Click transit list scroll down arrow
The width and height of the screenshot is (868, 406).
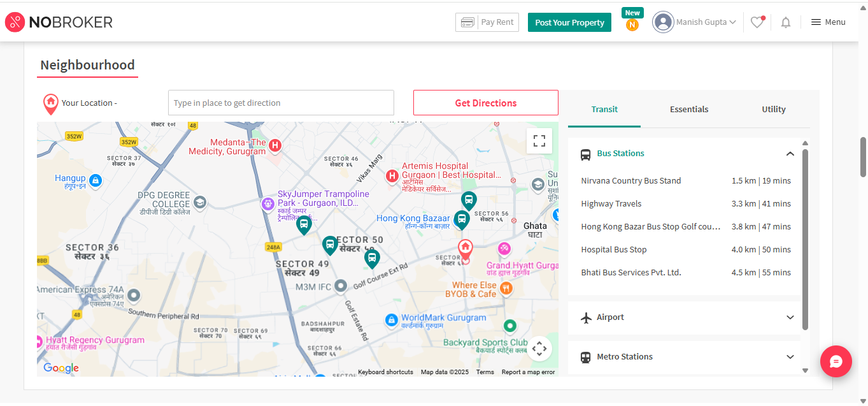[805, 370]
